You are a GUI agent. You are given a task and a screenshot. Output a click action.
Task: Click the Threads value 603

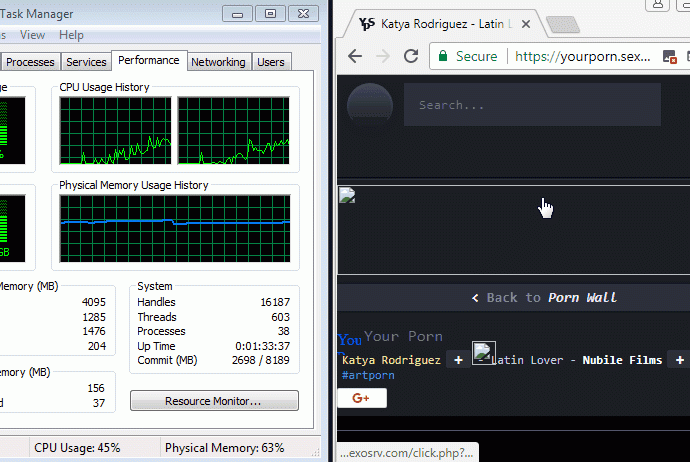(x=280, y=317)
